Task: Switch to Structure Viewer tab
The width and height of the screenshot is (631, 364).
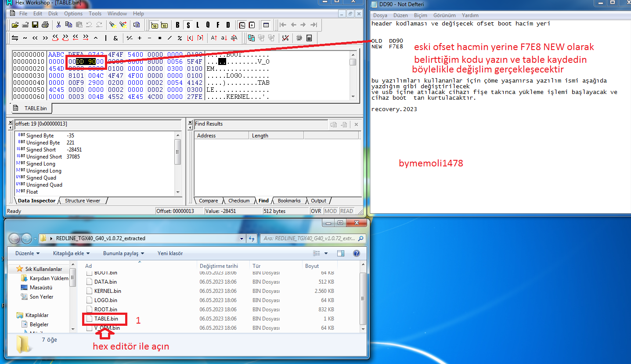Action: coord(83,201)
